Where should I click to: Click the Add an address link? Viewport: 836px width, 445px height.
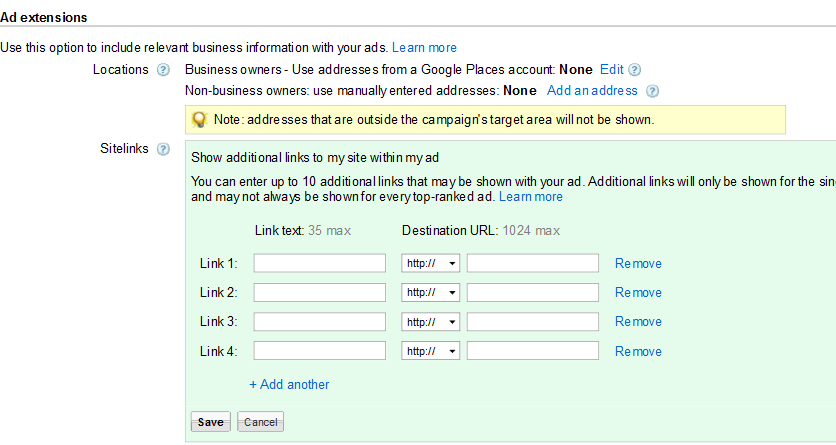pos(592,91)
